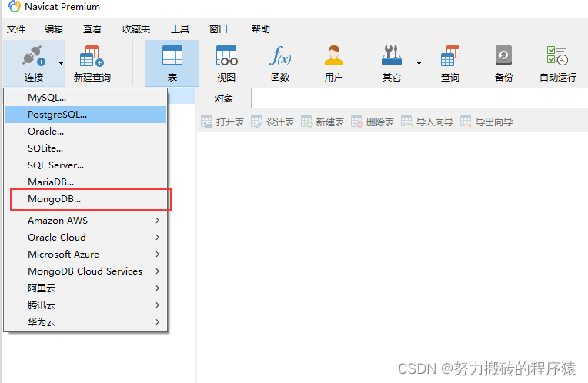The width and height of the screenshot is (588, 383).
Task: Open the 收藏夹 menu
Action: 136,29
